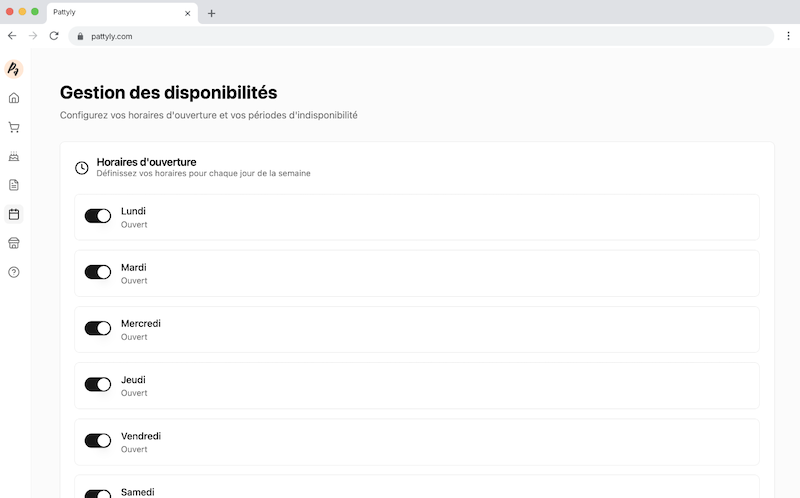Go back to previous page
800x498 pixels.
coord(12,36)
